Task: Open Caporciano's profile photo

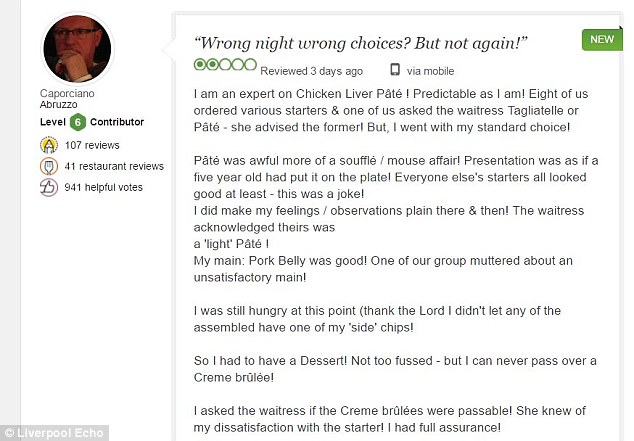Action: (x=77, y=49)
